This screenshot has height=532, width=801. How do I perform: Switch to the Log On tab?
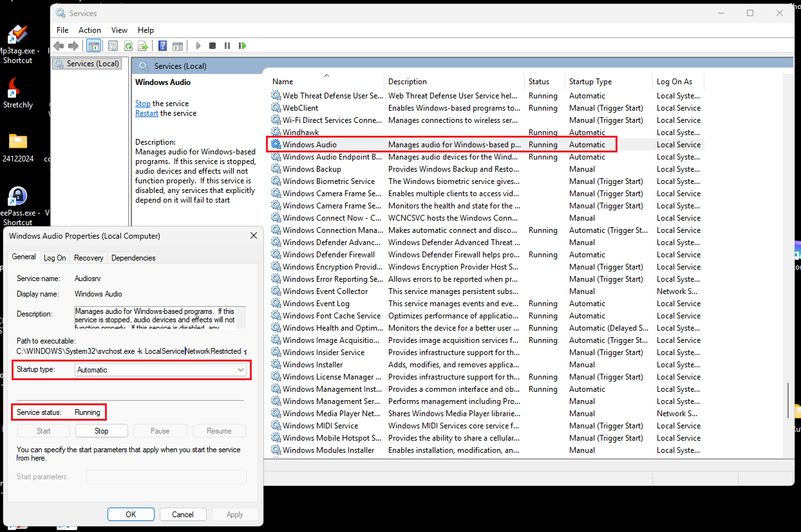[x=55, y=258]
